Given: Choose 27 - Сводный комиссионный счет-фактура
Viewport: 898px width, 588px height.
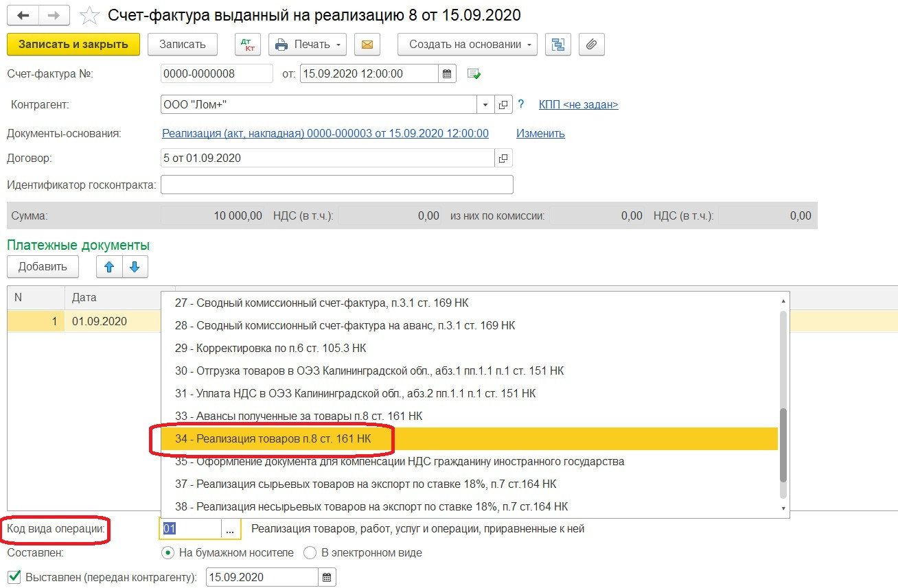Looking at the screenshot, I should (470, 303).
